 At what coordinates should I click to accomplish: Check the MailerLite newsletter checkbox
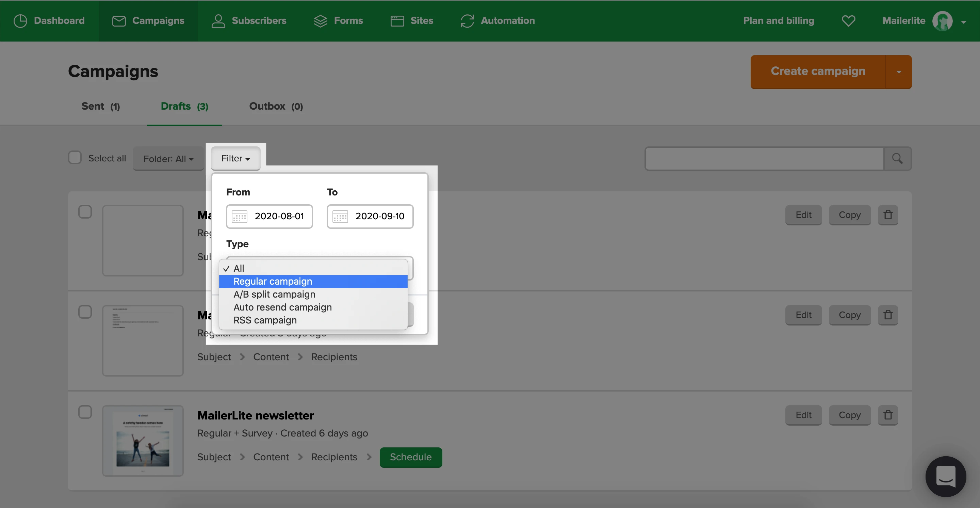[85, 412]
